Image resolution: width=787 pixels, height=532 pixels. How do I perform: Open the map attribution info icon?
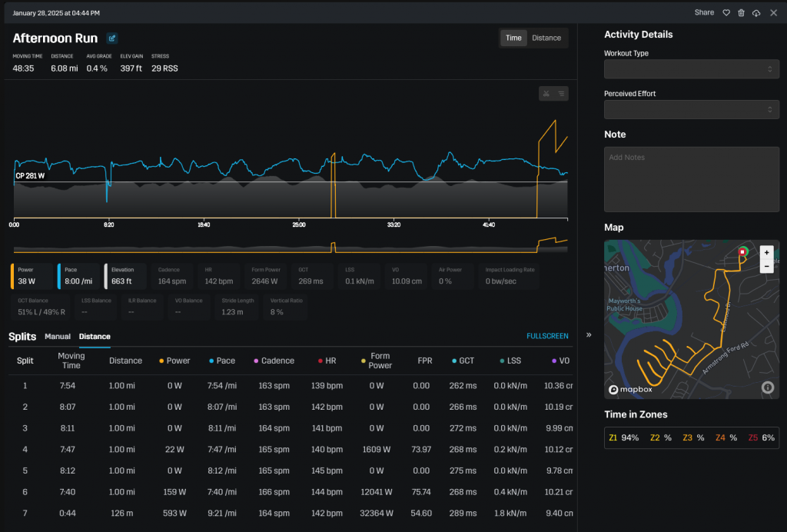(766, 388)
